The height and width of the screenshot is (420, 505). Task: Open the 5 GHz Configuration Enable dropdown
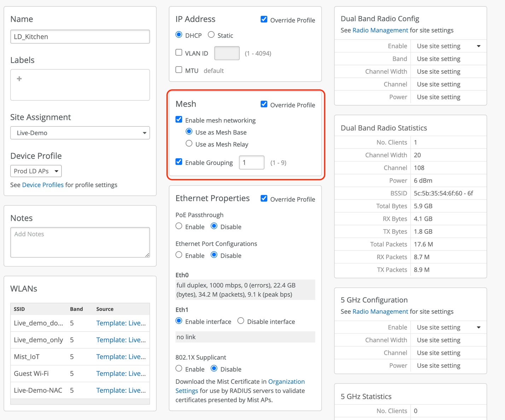(x=448, y=327)
